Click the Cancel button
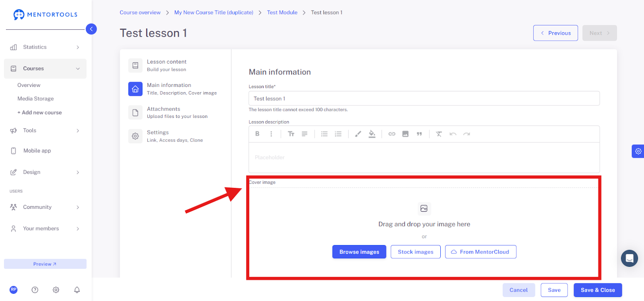Viewport: 644px width, 301px height. 518,290
